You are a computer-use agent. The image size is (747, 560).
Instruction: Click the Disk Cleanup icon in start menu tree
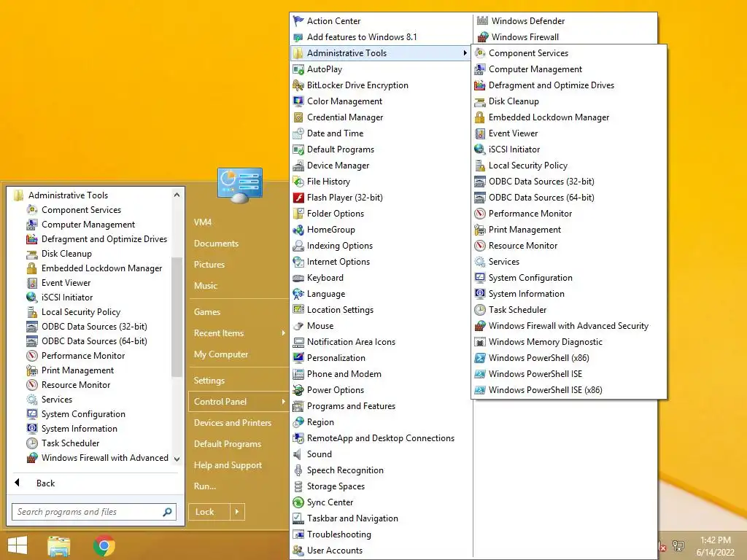32,254
